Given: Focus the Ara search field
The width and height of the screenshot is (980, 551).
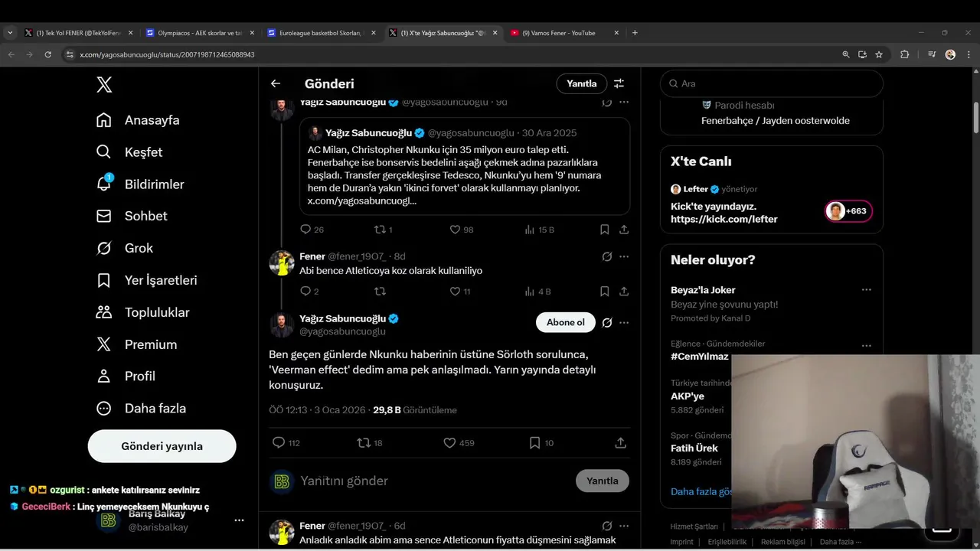Looking at the screenshot, I should coord(772,83).
